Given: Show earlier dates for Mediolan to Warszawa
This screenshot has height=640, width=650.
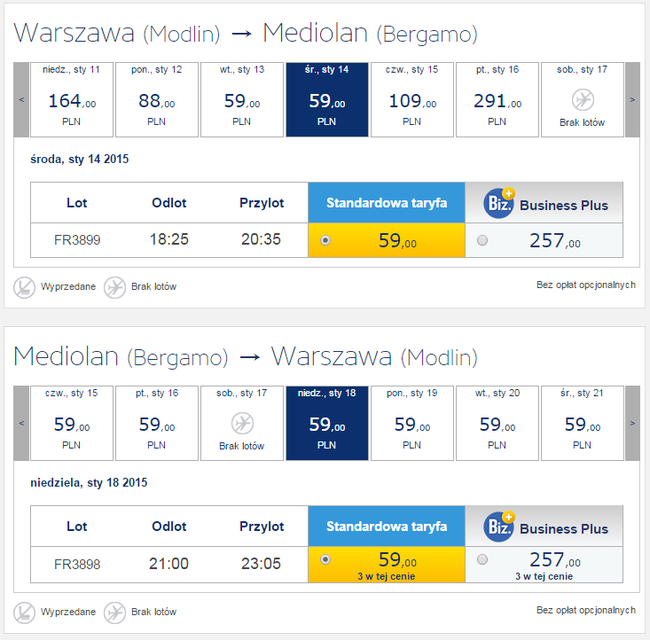Looking at the screenshot, I should tap(21, 423).
